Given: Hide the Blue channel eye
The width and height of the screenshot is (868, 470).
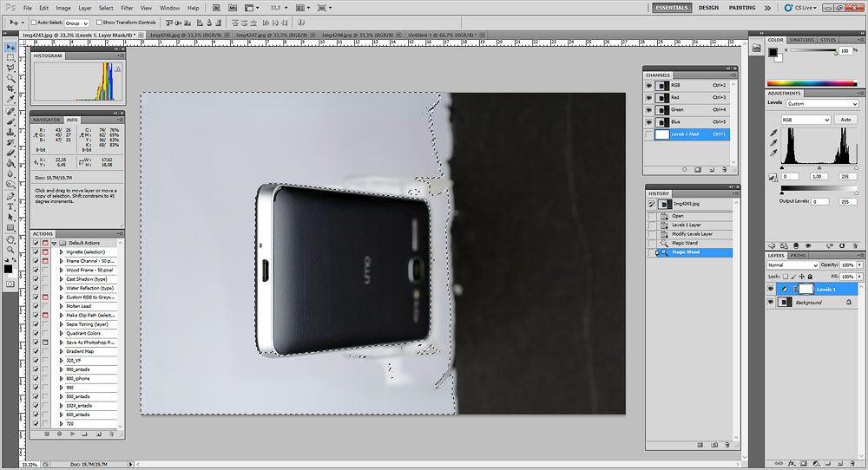Looking at the screenshot, I should [648, 122].
